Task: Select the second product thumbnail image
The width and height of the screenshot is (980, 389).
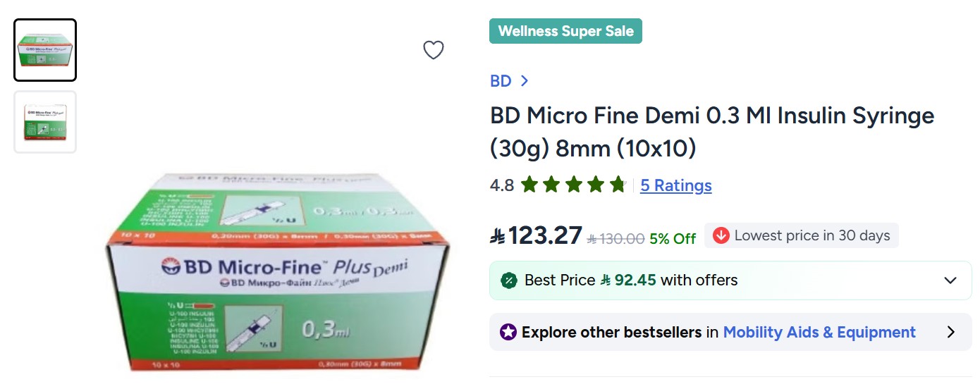Action: tap(45, 122)
